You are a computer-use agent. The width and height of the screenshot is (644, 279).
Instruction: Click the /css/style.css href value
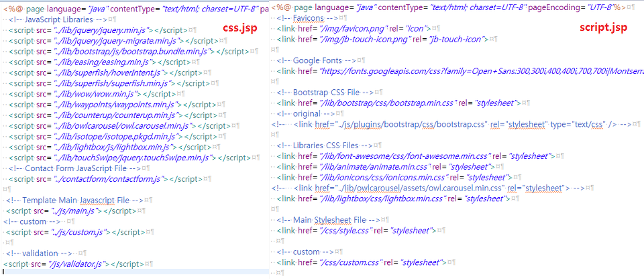point(346,231)
